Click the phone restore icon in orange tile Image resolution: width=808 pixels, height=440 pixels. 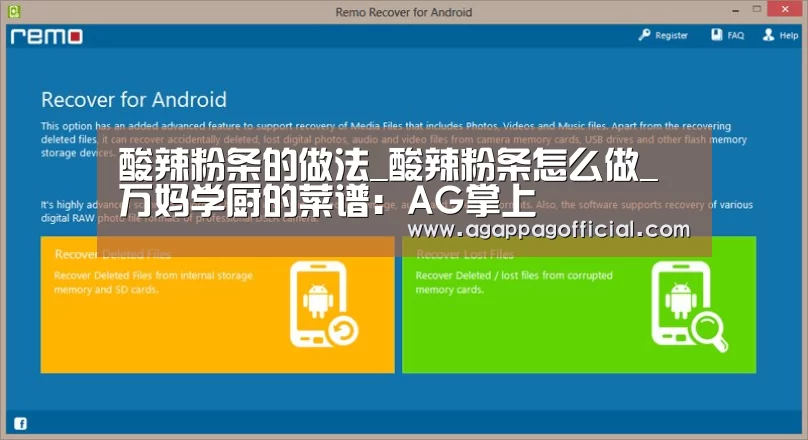324,304
